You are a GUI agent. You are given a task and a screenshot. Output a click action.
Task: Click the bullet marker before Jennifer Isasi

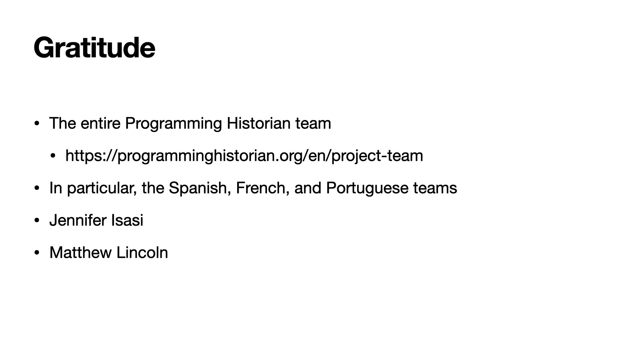(x=37, y=221)
